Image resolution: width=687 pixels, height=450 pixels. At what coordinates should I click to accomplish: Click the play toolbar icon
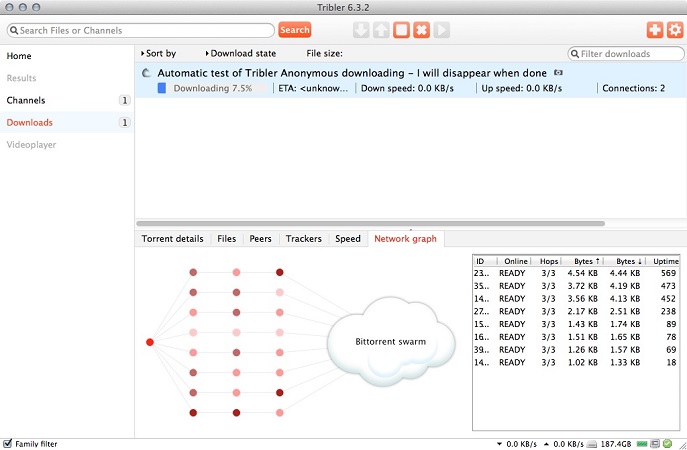point(442,30)
